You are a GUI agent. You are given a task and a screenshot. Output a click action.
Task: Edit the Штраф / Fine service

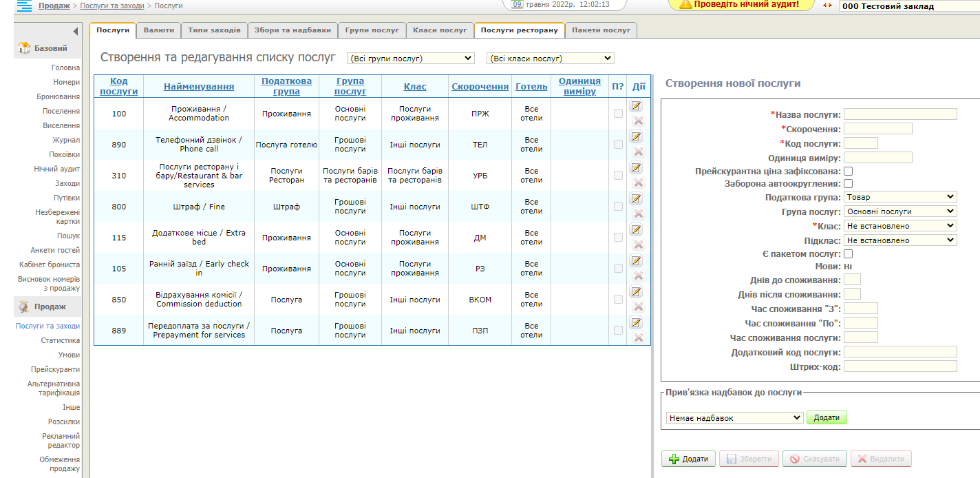[x=637, y=199]
